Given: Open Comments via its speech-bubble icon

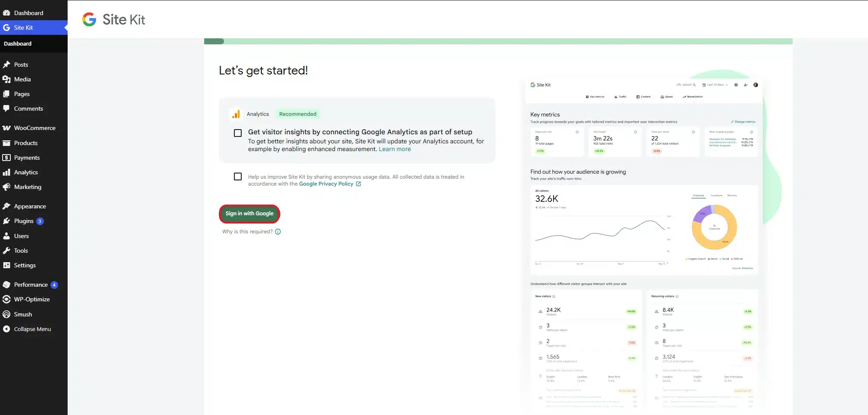Looking at the screenshot, I should [6, 108].
